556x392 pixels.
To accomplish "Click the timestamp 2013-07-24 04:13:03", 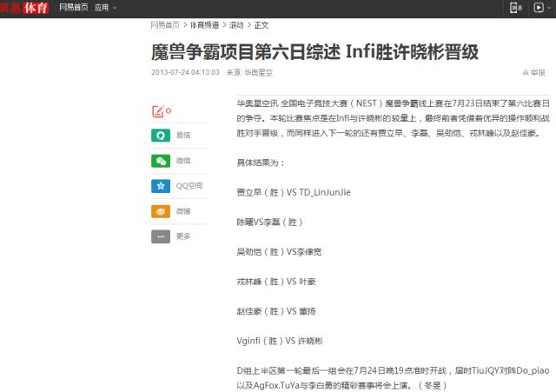I will [x=185, y=73].
